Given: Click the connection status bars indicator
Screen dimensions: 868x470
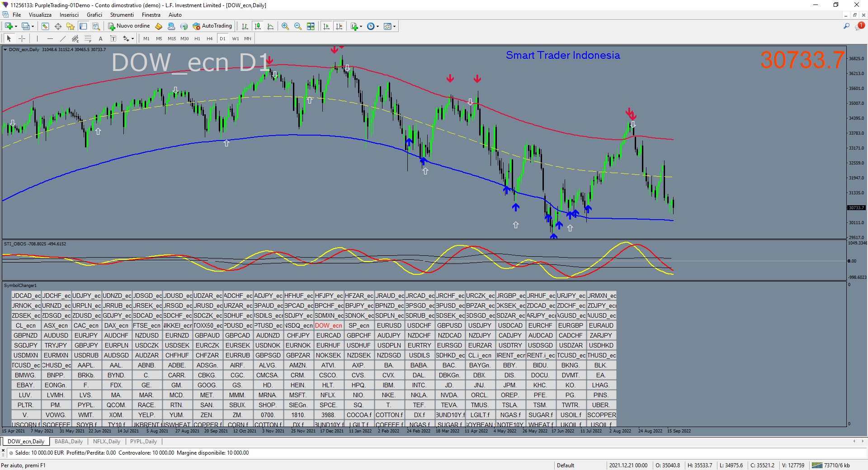Looking at the screenshot, I should click(817, 465).
